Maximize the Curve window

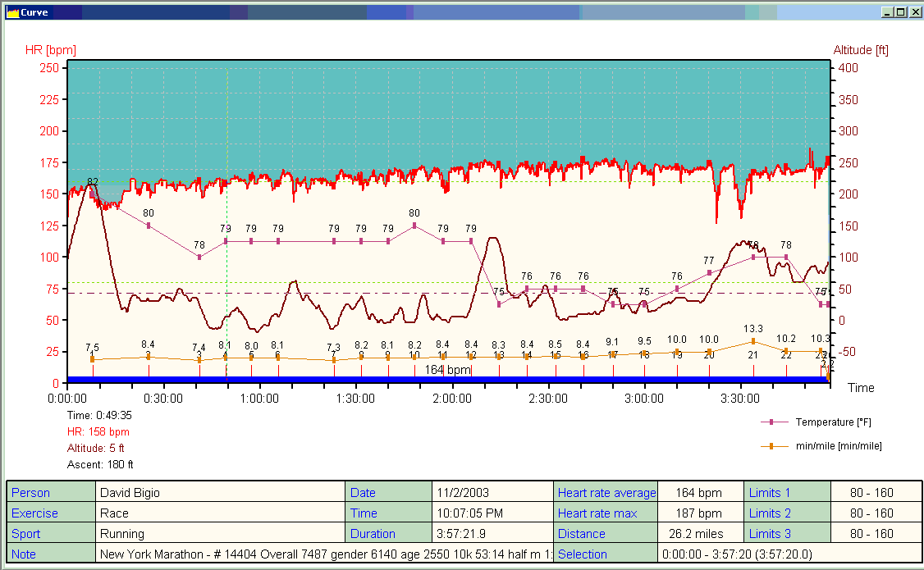click(x=900, y=12)
